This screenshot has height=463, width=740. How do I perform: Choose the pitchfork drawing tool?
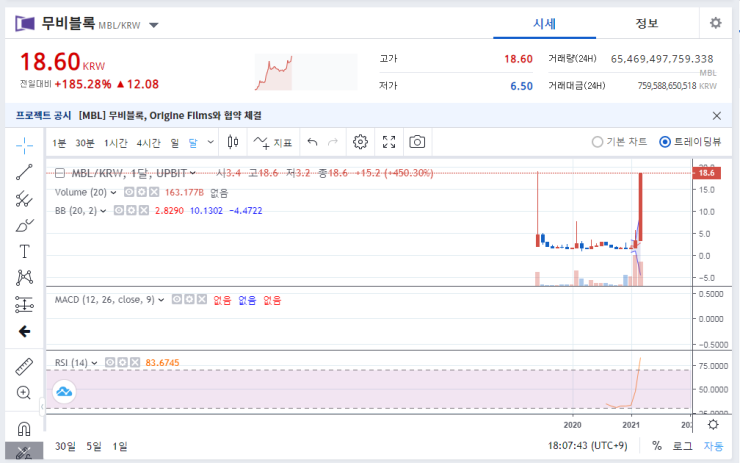click(x=24, y=199)
